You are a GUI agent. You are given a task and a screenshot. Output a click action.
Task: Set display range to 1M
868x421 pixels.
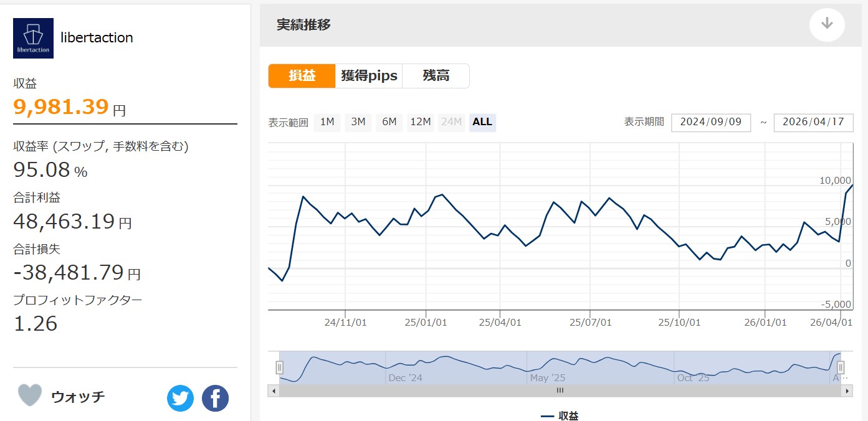pos(327,122)
